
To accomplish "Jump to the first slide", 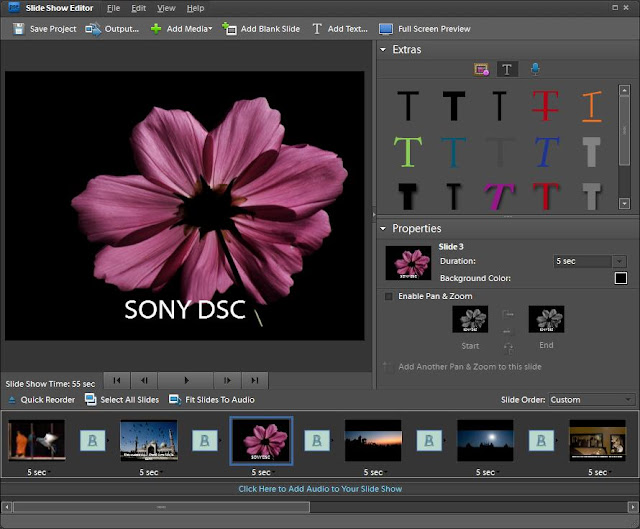I will tap(117, 380).
